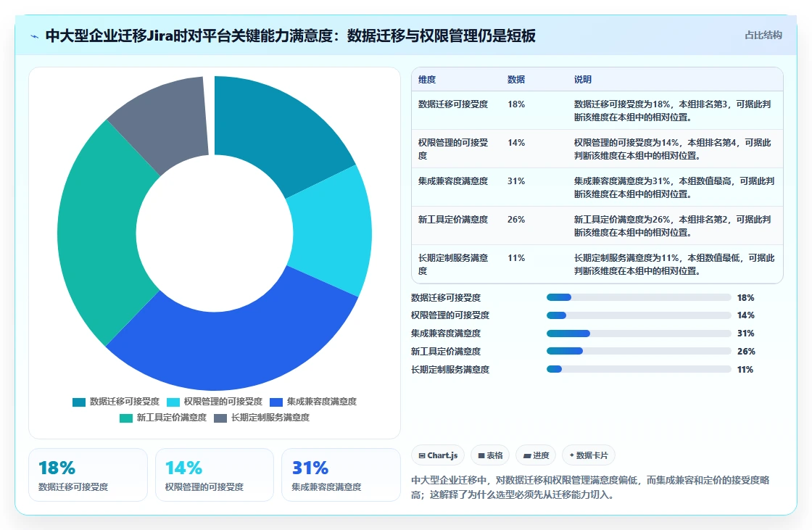Click the 14% label beside progress bar

click(746, 315)
